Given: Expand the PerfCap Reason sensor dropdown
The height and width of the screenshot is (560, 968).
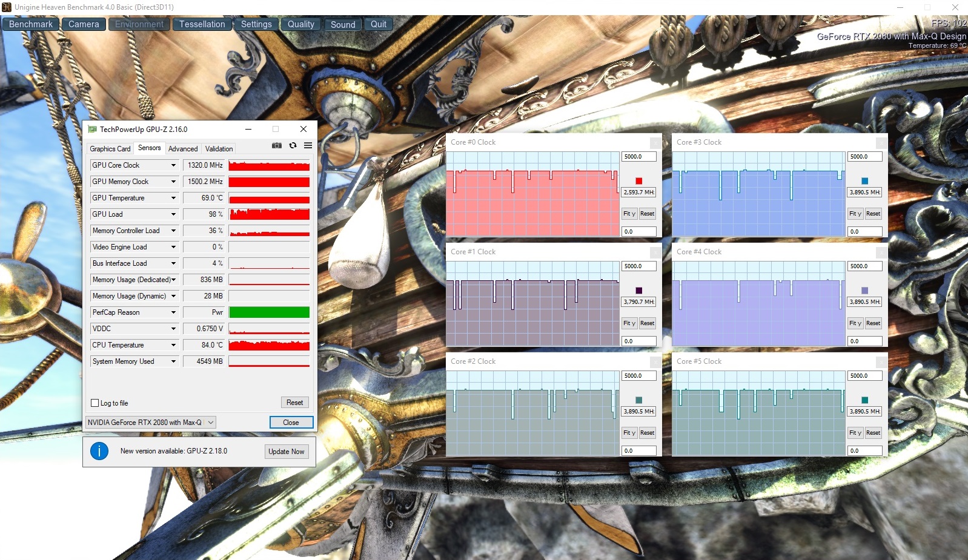Looking at the screenshot, I should pos(173,312).
